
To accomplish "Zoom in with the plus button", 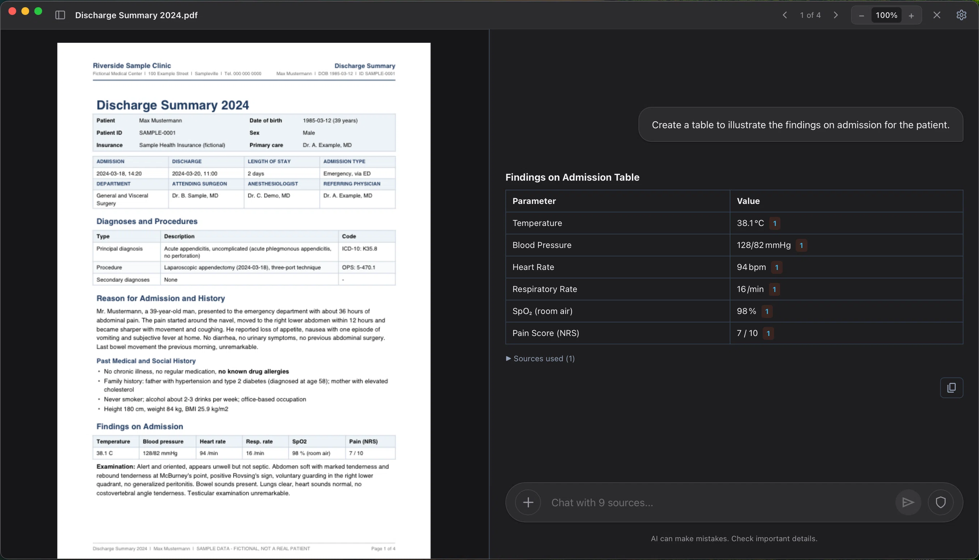I will coord(911,16).
